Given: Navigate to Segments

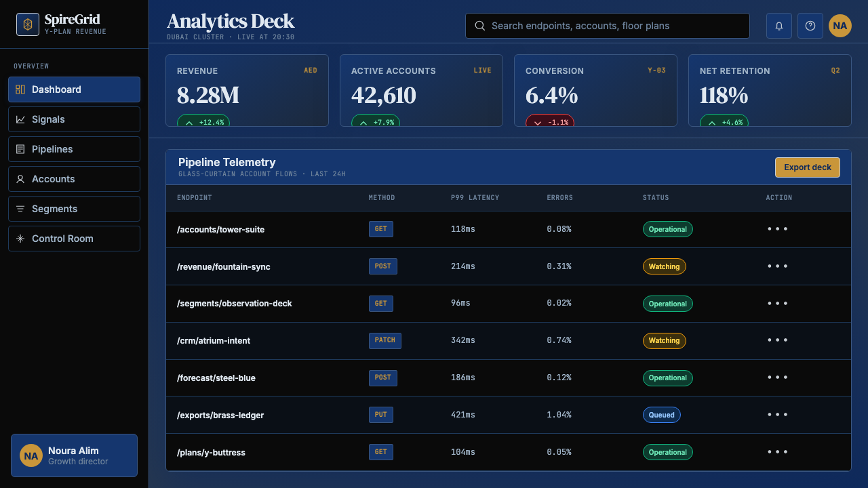Looking at the screenshot, I should [74, 209].
